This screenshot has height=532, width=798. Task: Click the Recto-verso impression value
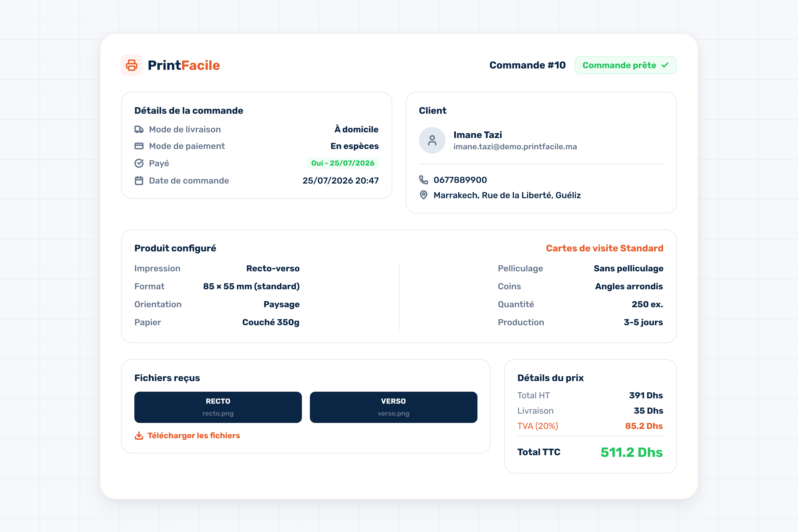[273, 268]
